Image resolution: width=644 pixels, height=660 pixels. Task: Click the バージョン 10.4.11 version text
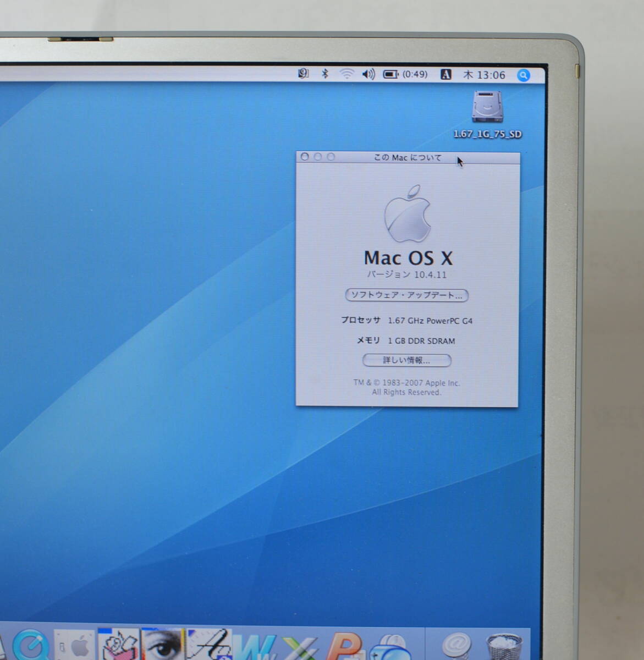point(407,274)
